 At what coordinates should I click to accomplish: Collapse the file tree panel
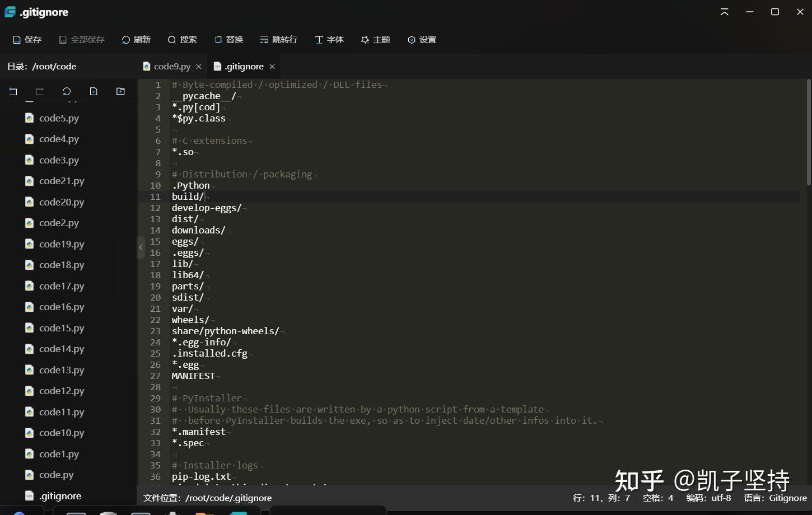[x=141, y=247]
